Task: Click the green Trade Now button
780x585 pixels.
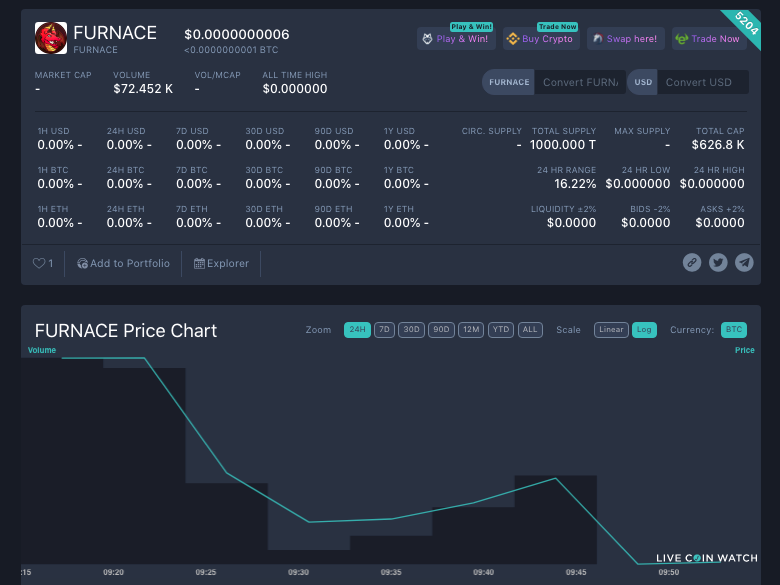Action: tap(709, 39)
